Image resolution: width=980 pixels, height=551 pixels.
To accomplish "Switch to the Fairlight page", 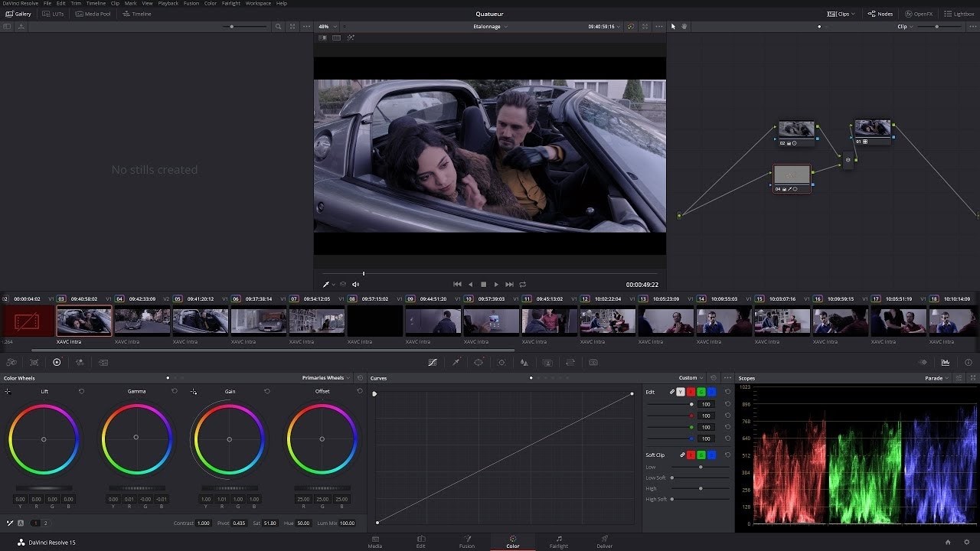I will coord(559,542).
